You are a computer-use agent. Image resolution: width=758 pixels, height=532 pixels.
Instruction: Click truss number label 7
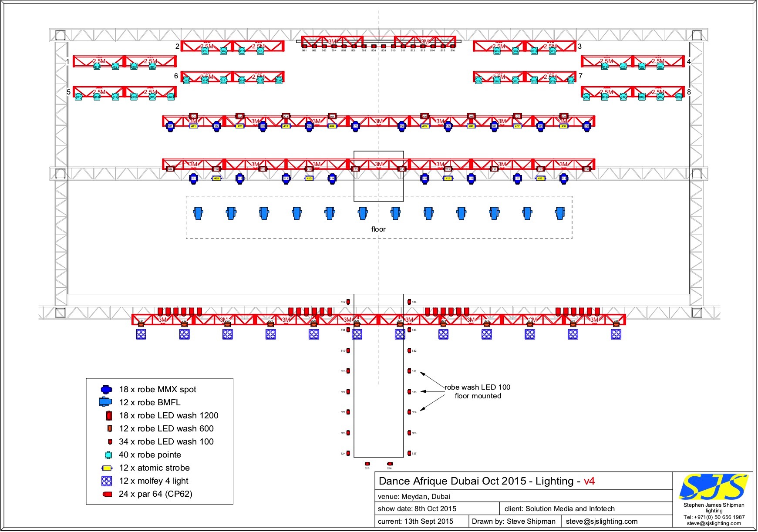click(x=580, y=76)
